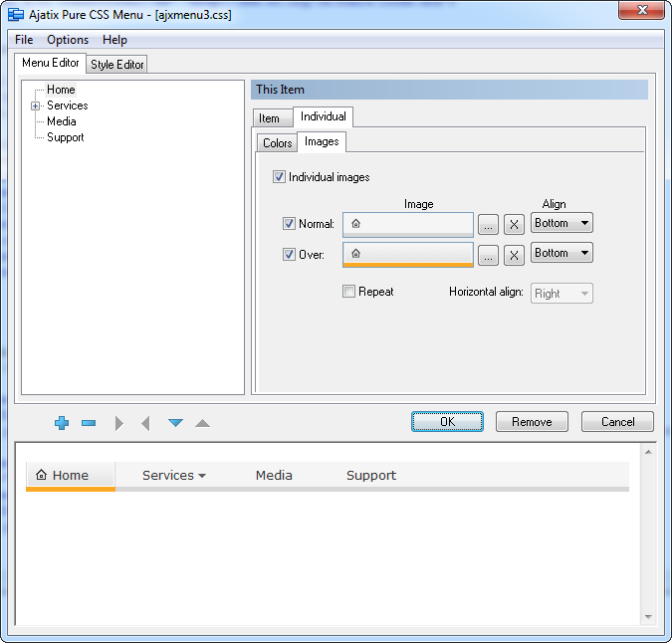
Task: Open the Normal Align dropdown
Action: click(x=561, y=223)
